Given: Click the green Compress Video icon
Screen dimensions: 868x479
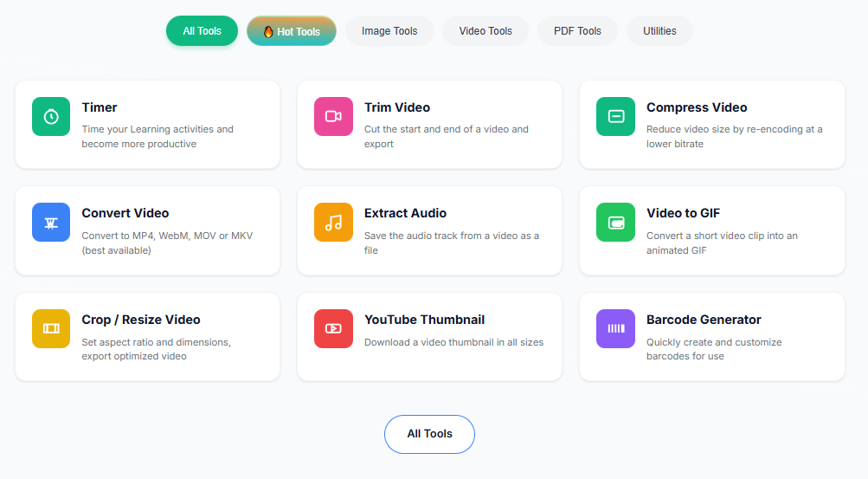Looking at the screenshot, I should coord(615,116).
